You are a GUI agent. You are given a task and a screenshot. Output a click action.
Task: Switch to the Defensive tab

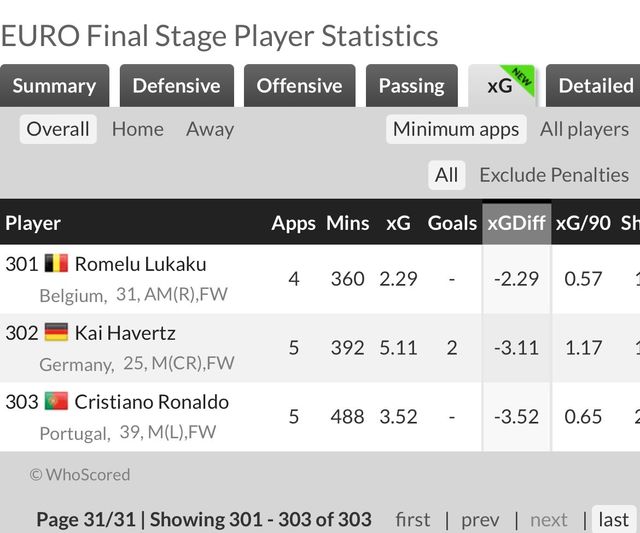click(x=176, y=86)
